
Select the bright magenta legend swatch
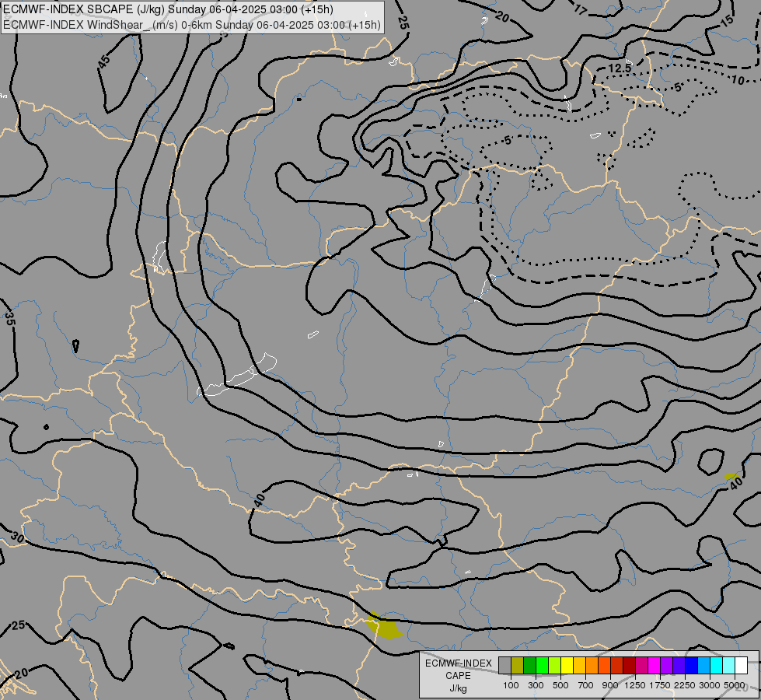pos(655,665)
